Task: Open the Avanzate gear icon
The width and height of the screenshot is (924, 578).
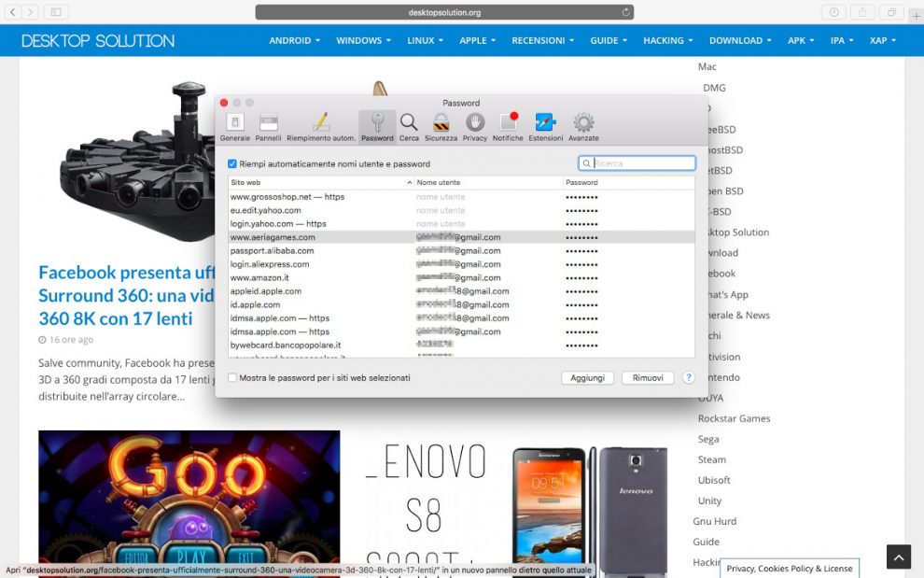Action: point(583,127)
